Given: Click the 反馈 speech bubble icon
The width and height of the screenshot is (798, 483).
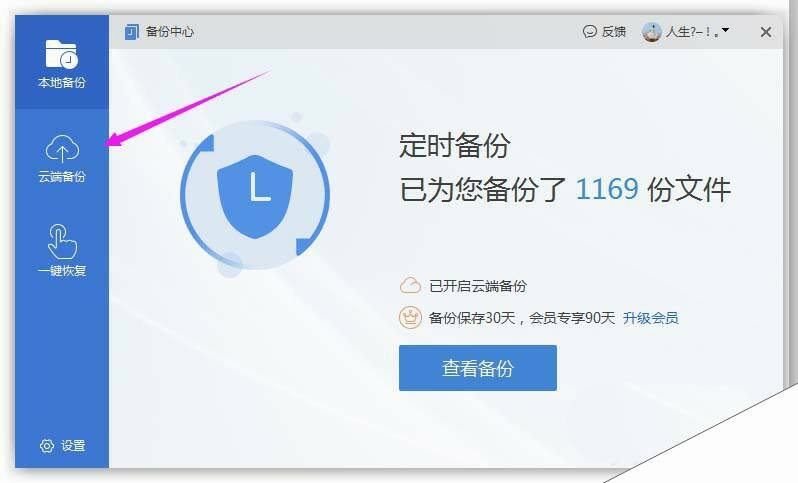Looking at the screenshot, I should pos(589,32).
